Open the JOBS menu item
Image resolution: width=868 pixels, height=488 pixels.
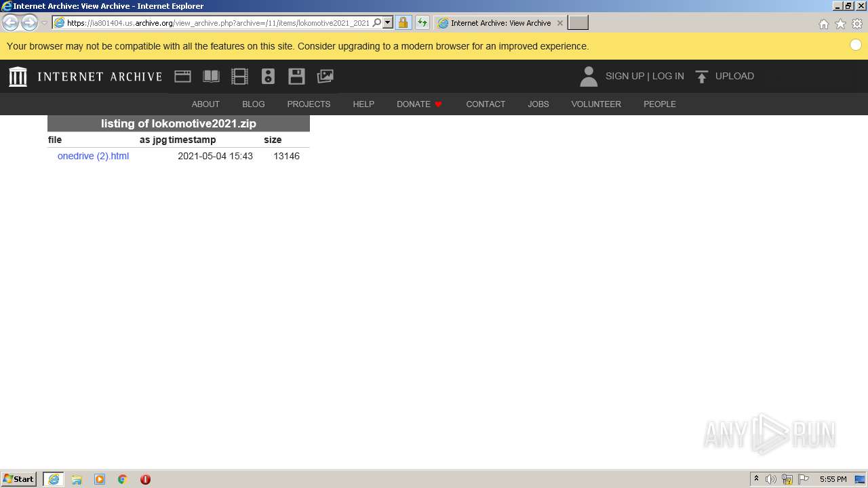pyautogui.click(x=538, y=104)
